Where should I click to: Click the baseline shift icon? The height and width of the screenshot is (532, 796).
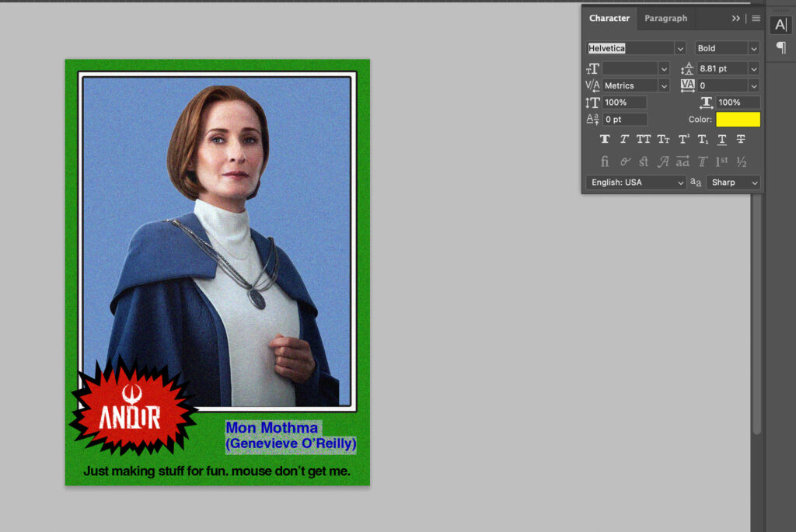[592, 120]
